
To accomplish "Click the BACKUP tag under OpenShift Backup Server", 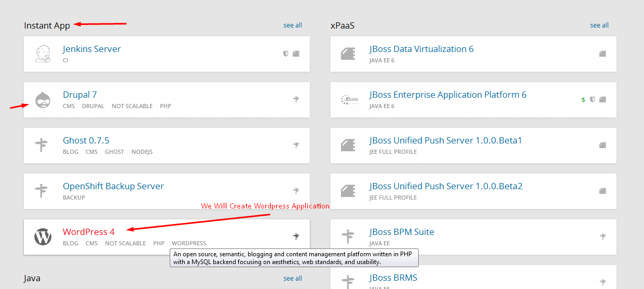I will 74,198.
